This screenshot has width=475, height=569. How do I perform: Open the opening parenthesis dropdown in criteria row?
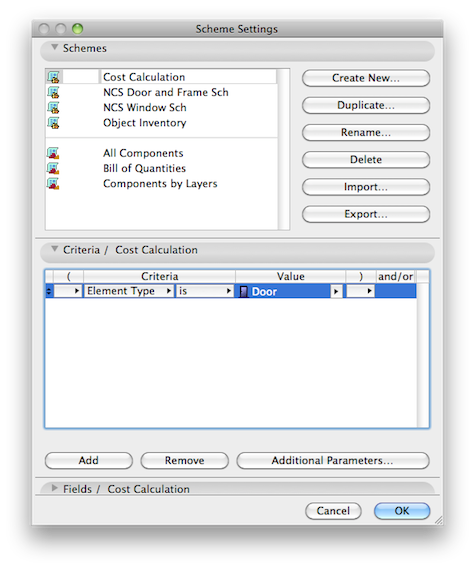[68, 291]
